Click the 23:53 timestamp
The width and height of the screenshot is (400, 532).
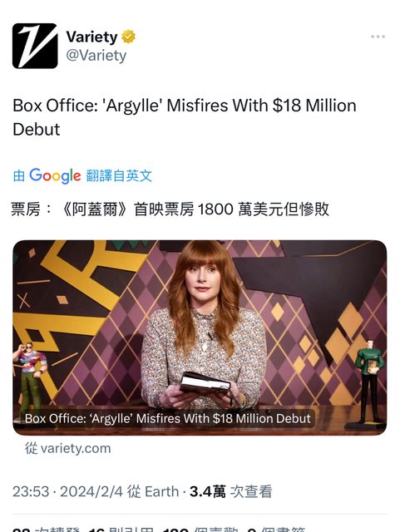coord(31,491)
